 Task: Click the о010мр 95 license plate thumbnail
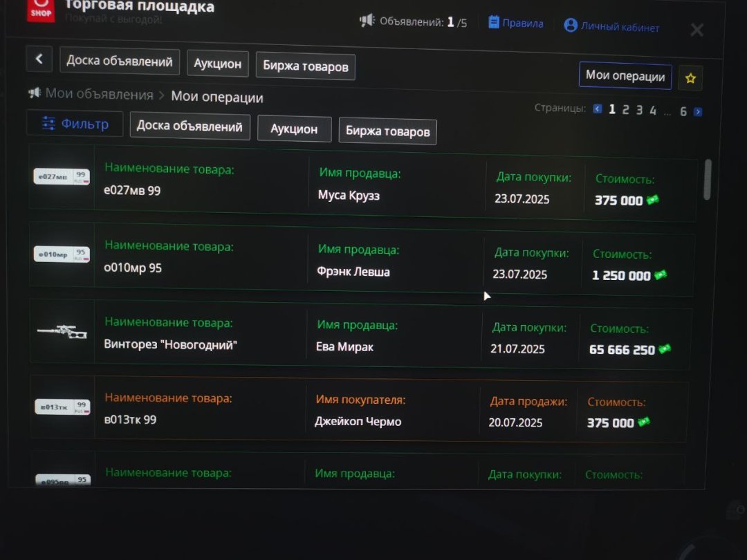[62, 254]
